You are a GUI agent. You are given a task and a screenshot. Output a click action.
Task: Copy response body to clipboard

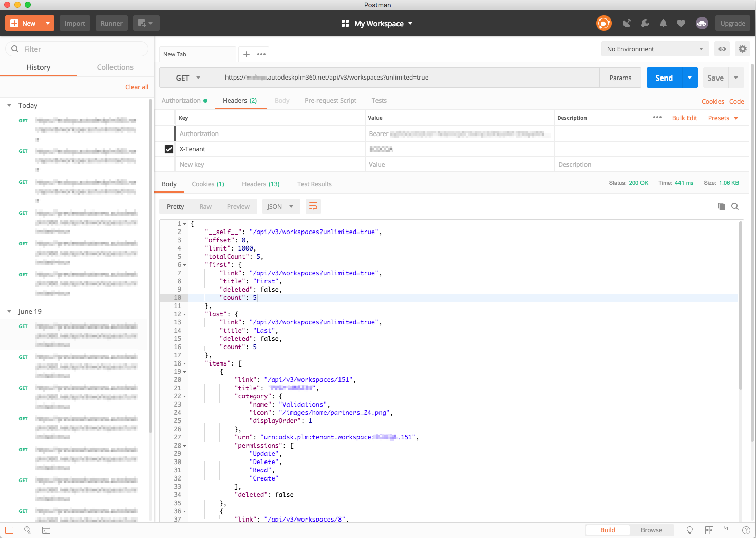(722, 206)
